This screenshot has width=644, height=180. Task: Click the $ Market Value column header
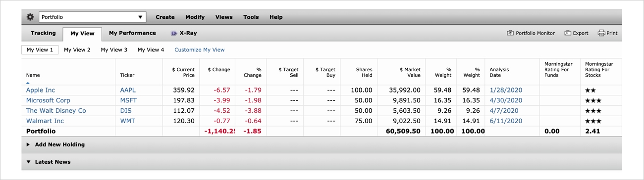(x=410, y=73)
